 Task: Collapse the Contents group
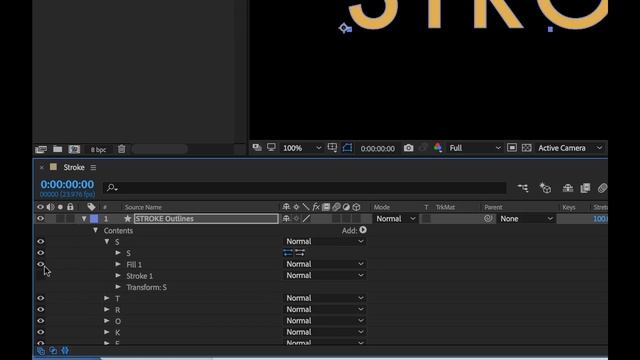click(x=95, y=231)
